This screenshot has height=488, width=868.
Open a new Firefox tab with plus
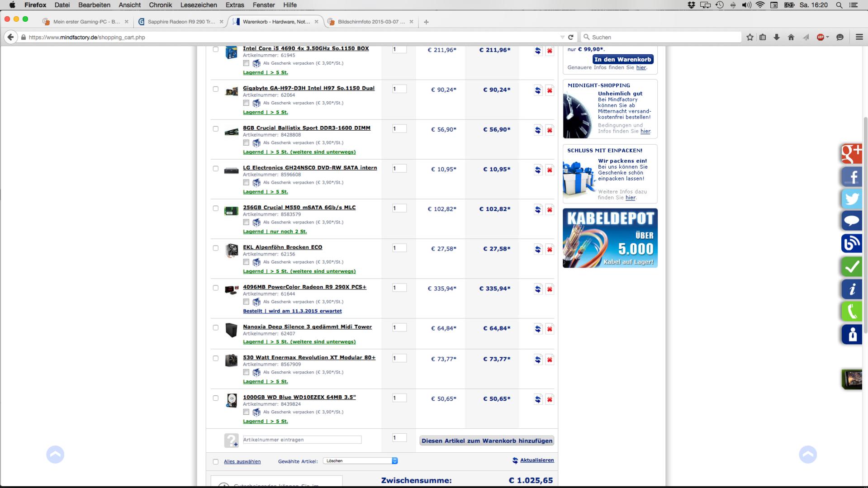[x=426, y=22]
